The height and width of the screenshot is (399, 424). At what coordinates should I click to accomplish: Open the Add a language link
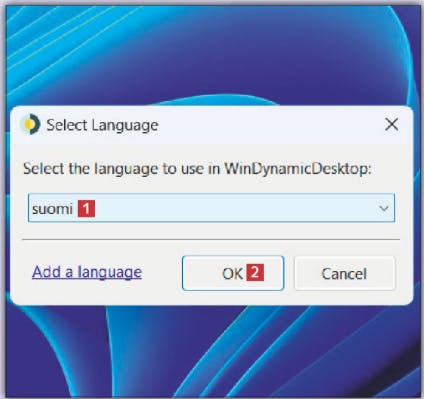(87, 272)
